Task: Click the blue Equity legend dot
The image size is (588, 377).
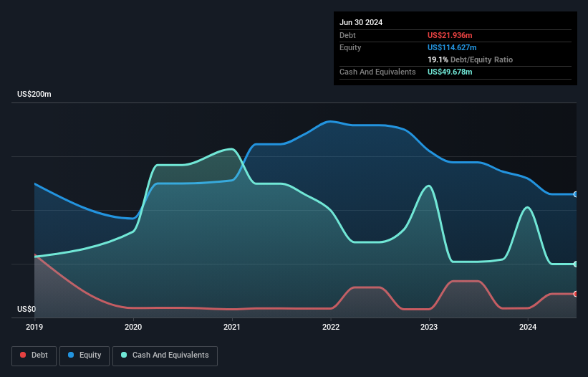Action: tap(71, 355)
